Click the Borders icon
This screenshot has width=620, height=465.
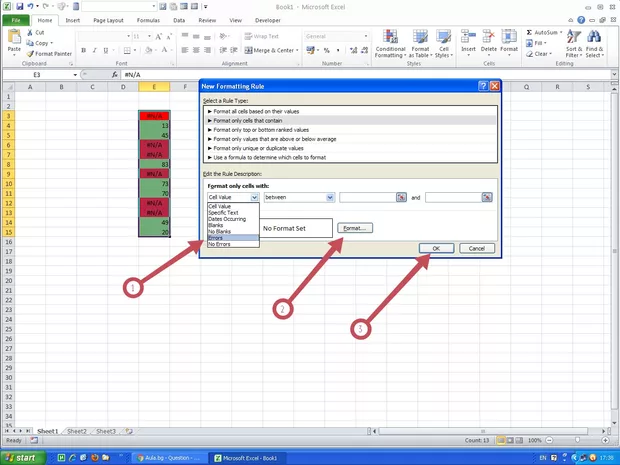(127, 50)
